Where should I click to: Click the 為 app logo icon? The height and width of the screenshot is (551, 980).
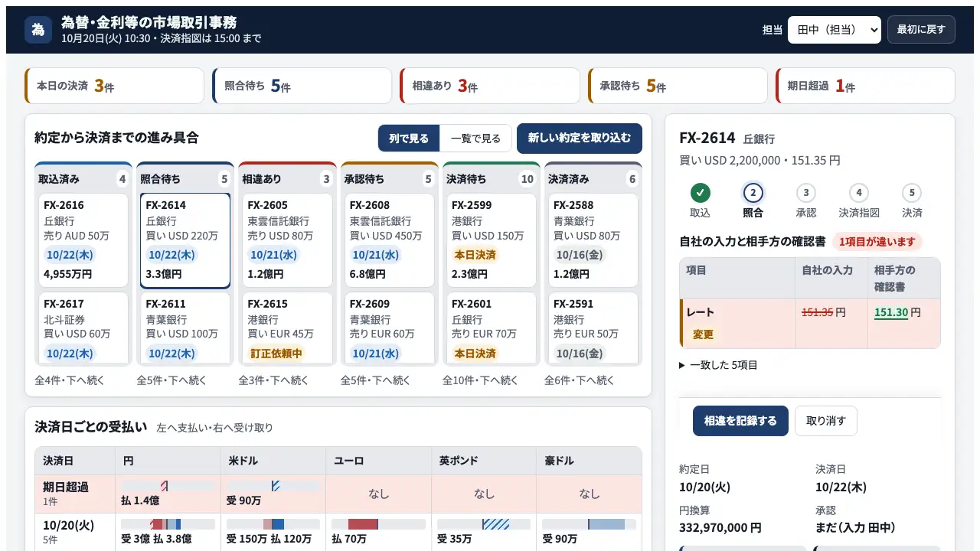38,30
